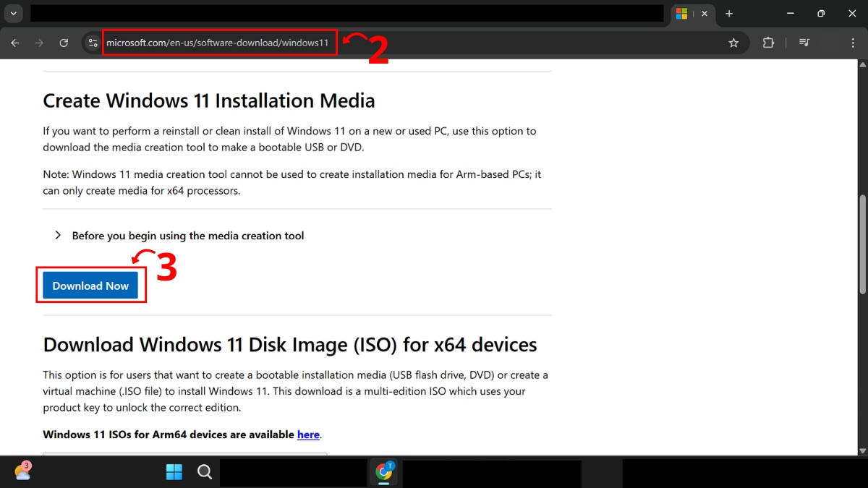The height and width of the screenshot is (488, 868).
Task: Reload the page
Action: coord(64,43)
